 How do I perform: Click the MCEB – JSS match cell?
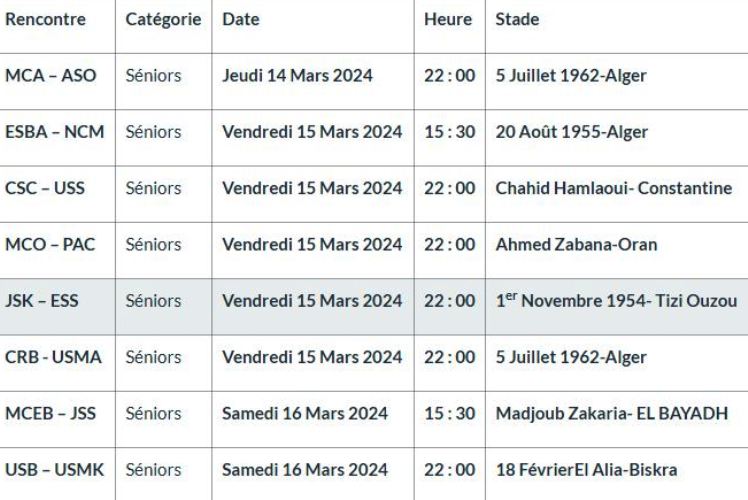coord(51,413)
